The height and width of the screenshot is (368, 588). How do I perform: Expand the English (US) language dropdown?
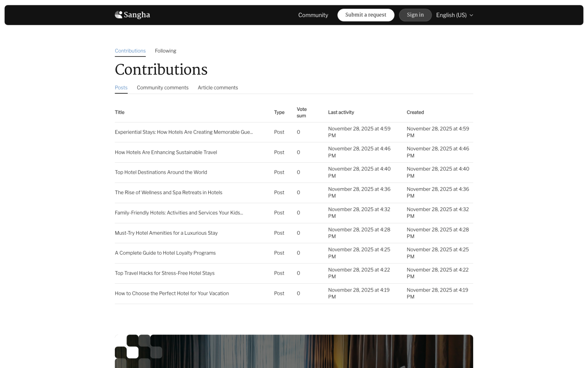[454, 15]
